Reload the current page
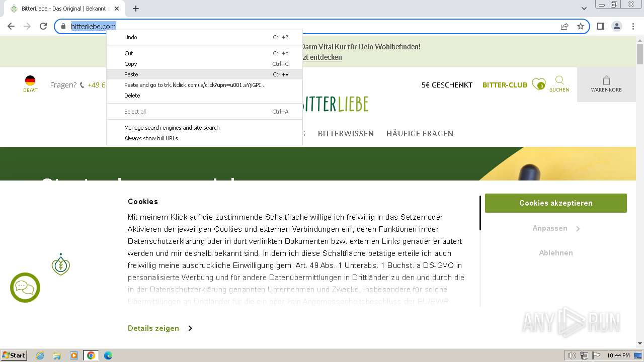644x362 pixels. [43, 26]
